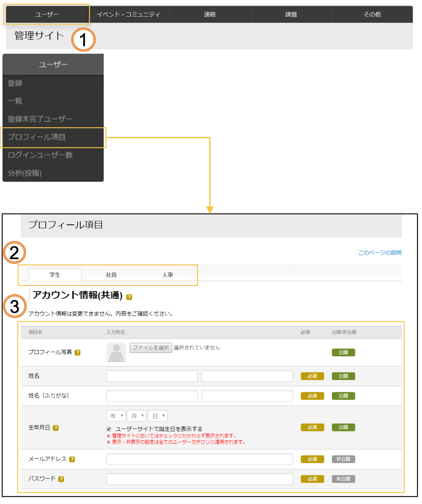The height and width of the screenshot is (504, 422).
Task: Open 分析(投稿) in the sidebar
Action: (53, 173)
